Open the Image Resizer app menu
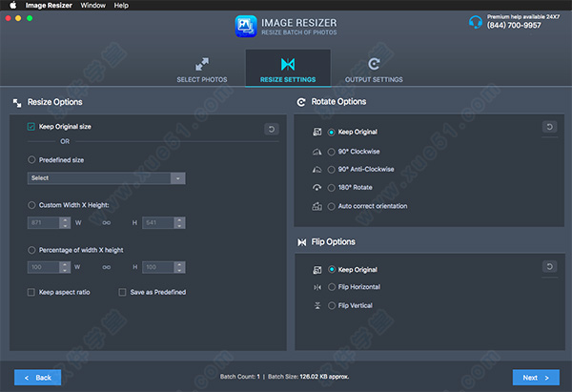572x392 pixels. point(49,5)
